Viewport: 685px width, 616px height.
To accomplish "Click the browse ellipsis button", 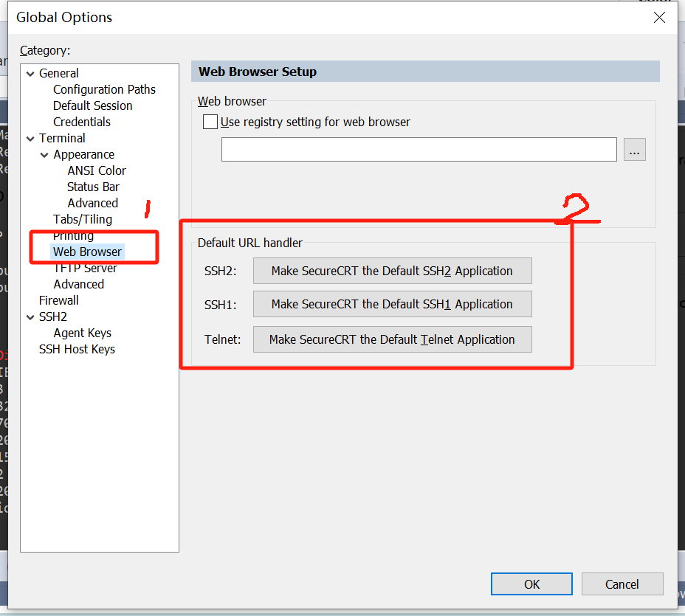I will (634, 149).
